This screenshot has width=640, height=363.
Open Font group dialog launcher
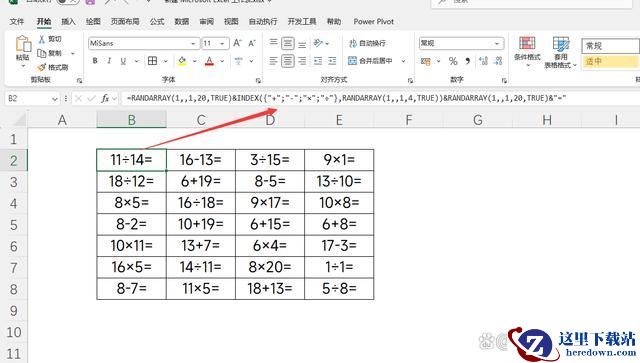point(258,80)
